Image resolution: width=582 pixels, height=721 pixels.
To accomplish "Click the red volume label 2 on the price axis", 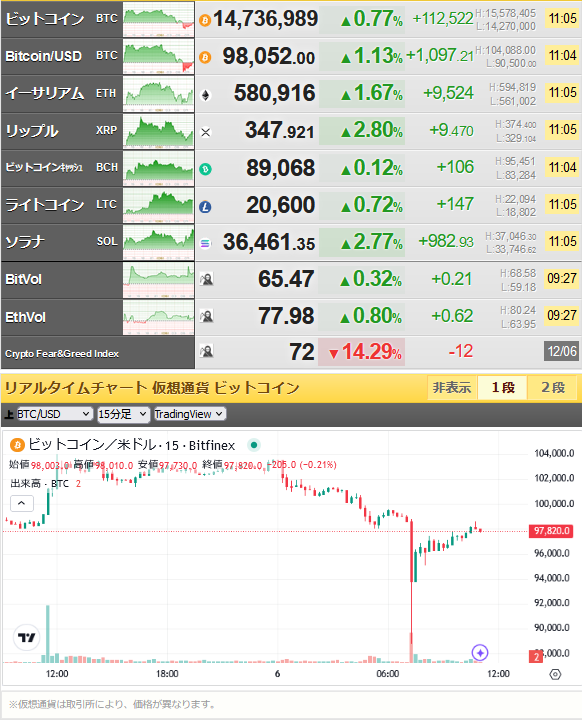I will [x=536, y=657].
